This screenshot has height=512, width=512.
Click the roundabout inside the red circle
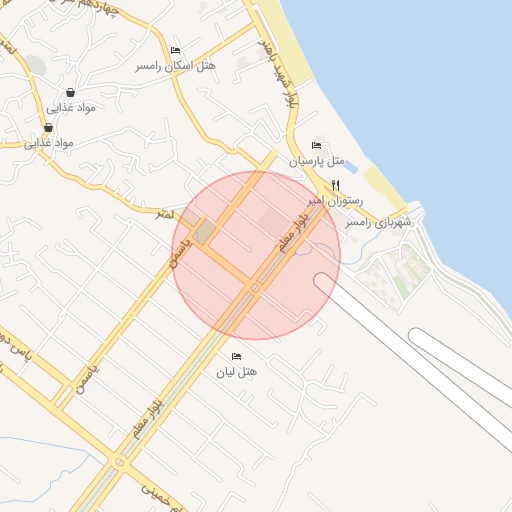[255, 288]
